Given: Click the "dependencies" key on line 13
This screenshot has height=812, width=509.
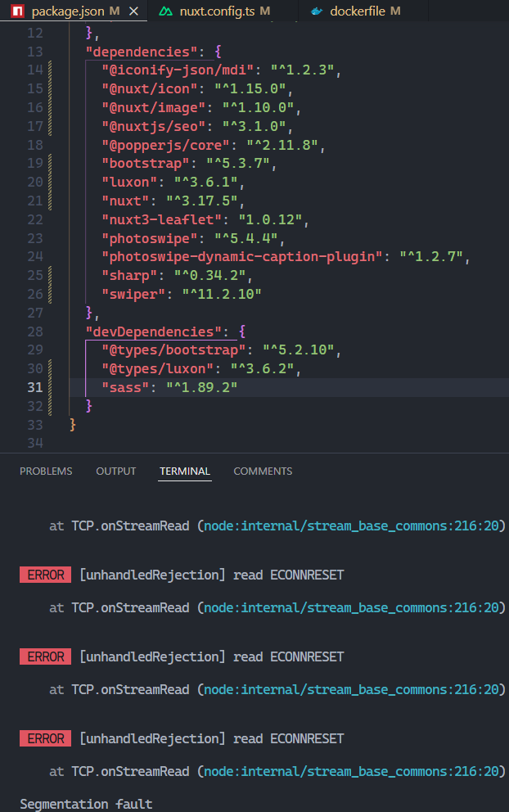Looking at the screenshot, I should (x=142, y=52).
